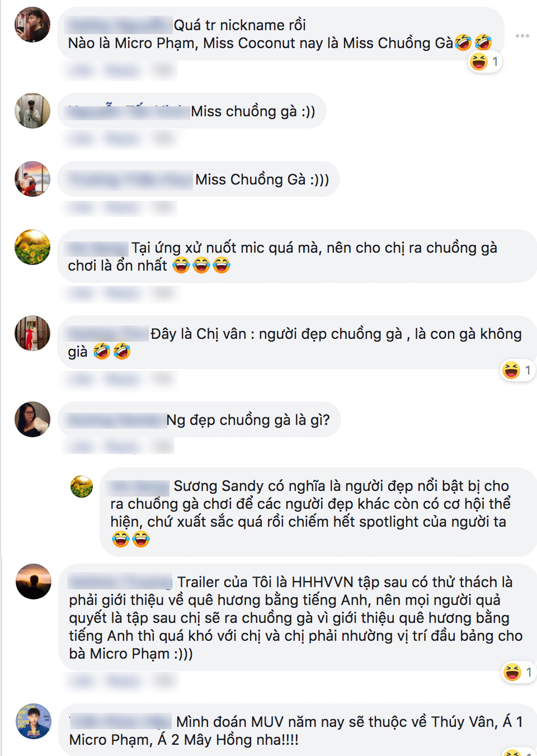Click the blurred author name on the Trailer comment
Image resolution: width=537 pixels, height=756 pixels.
(x=120, y=582)
